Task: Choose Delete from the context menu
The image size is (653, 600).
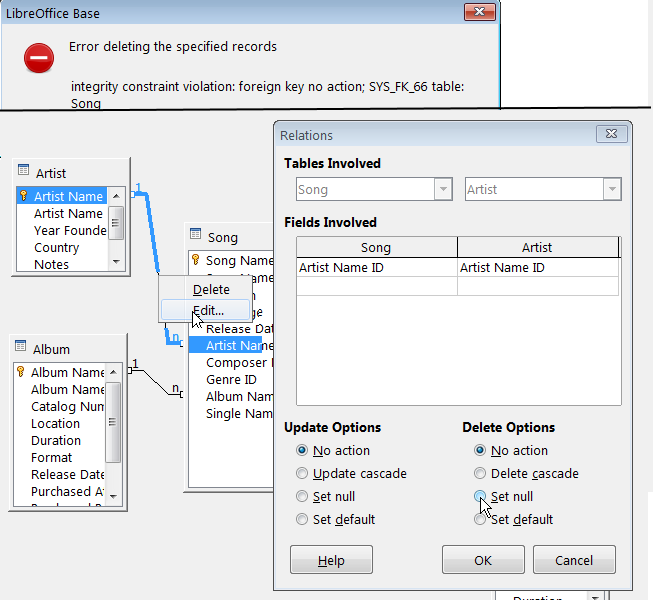Action: [x=211, y=289]
